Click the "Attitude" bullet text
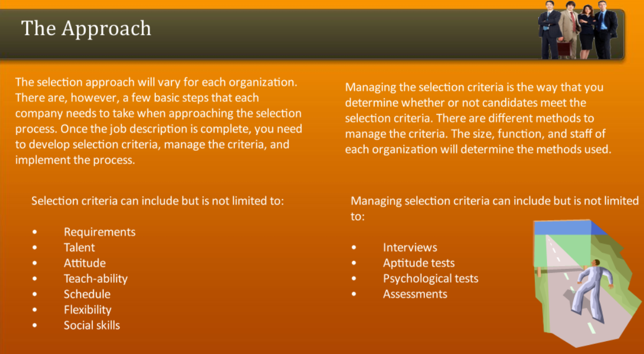This screenshot has height=354, width=644. 85,263
